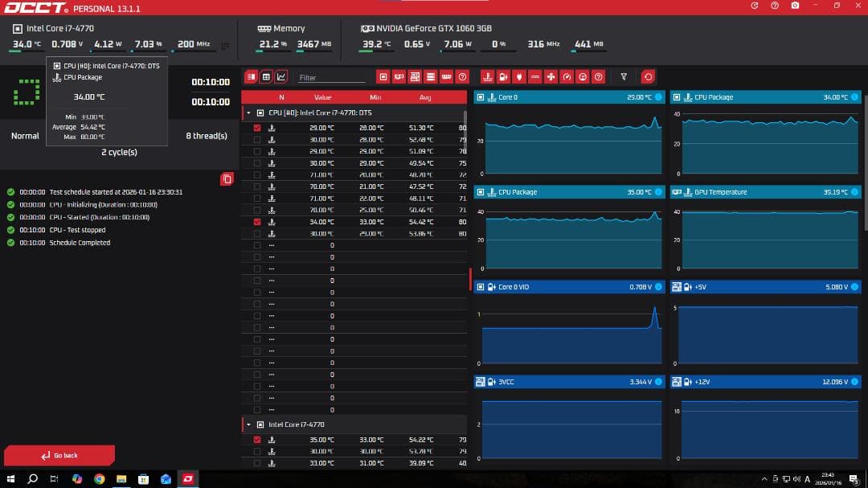Expand the system info grid next to 200 MHz
Screen dimensions: 868x488
coord(224,45)
